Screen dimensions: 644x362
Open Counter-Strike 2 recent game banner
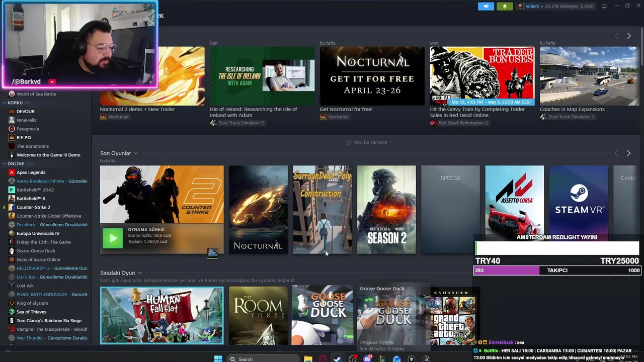pos(162,195)
